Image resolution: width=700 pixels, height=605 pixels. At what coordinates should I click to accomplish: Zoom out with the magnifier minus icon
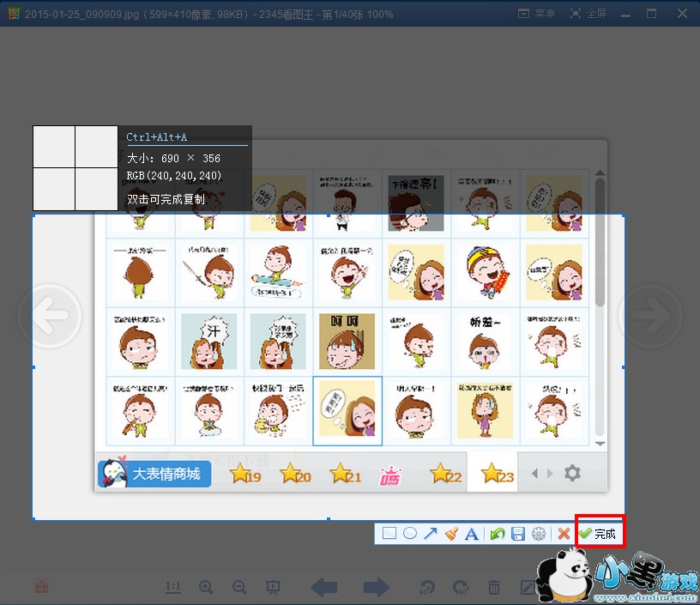pyautogui.click(x=239, y=587)
